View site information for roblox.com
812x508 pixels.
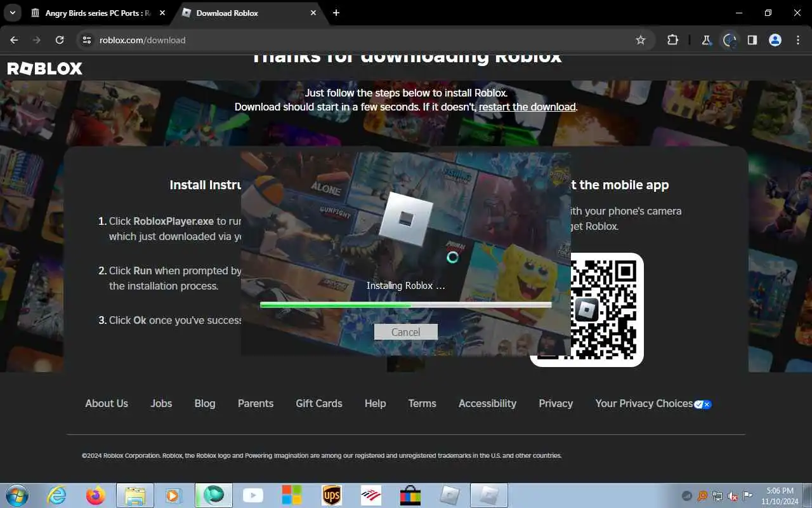(87, 40)
